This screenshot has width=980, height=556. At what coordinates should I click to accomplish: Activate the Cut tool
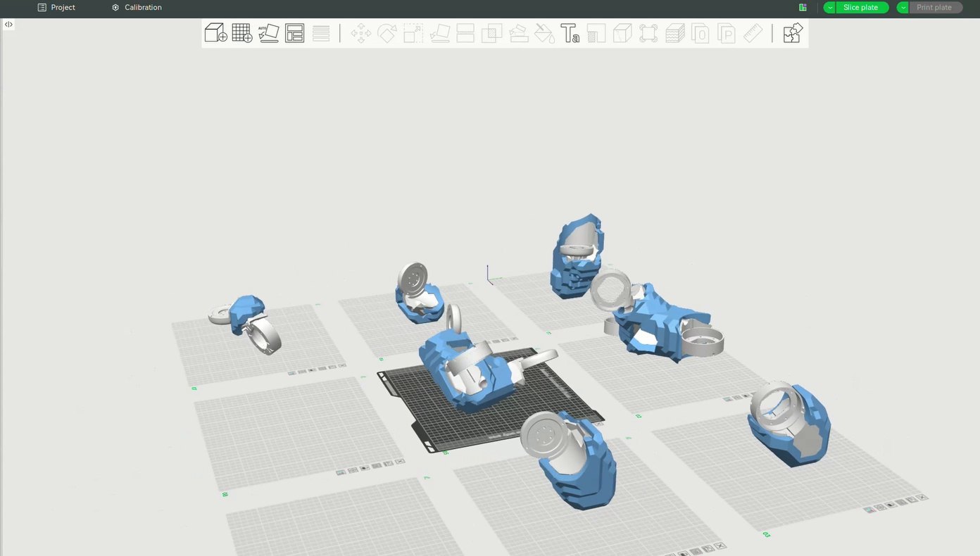pos(465,33)
